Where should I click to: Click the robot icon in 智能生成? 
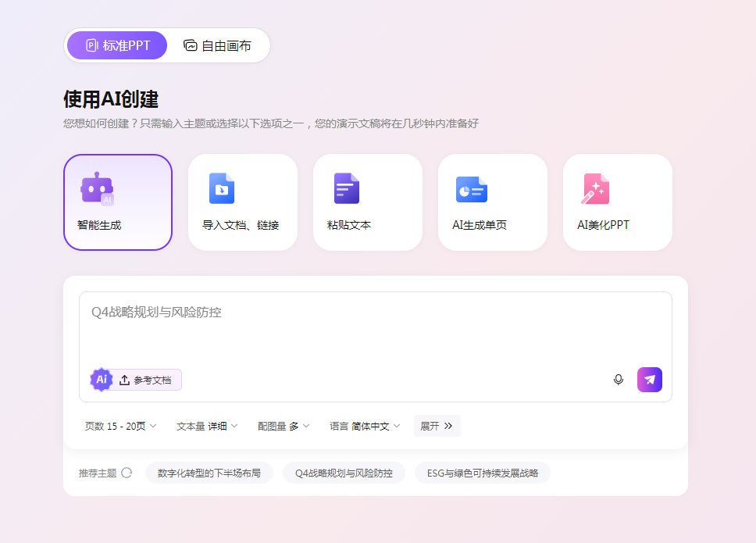click(x=98, y=188)
